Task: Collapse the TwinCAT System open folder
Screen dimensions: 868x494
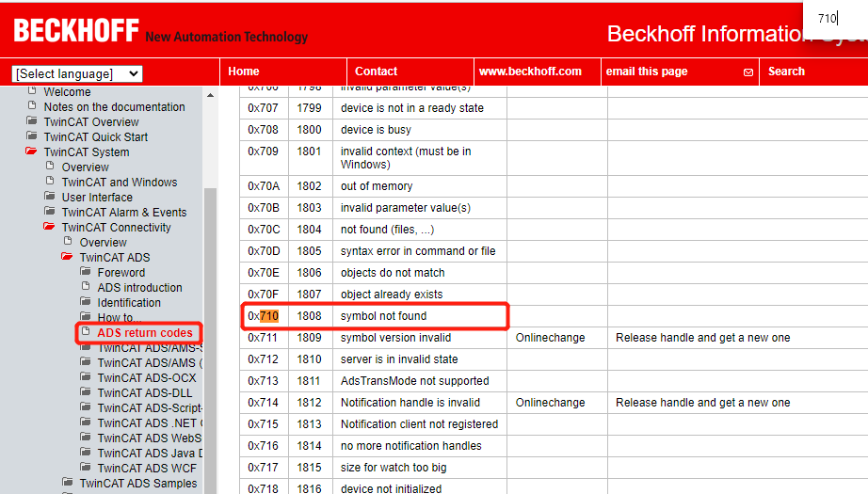Action: pyautogui.click(x=32, y=151)
